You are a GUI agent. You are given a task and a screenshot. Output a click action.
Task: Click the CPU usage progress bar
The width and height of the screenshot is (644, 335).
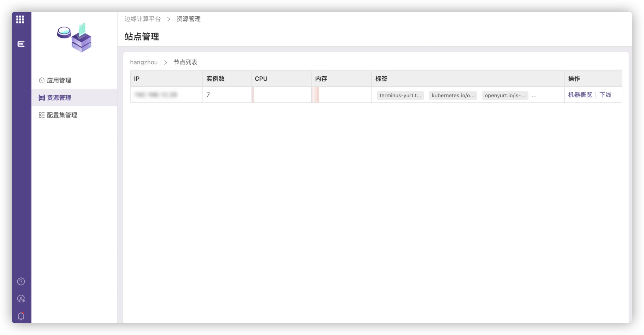pos(281,95)
